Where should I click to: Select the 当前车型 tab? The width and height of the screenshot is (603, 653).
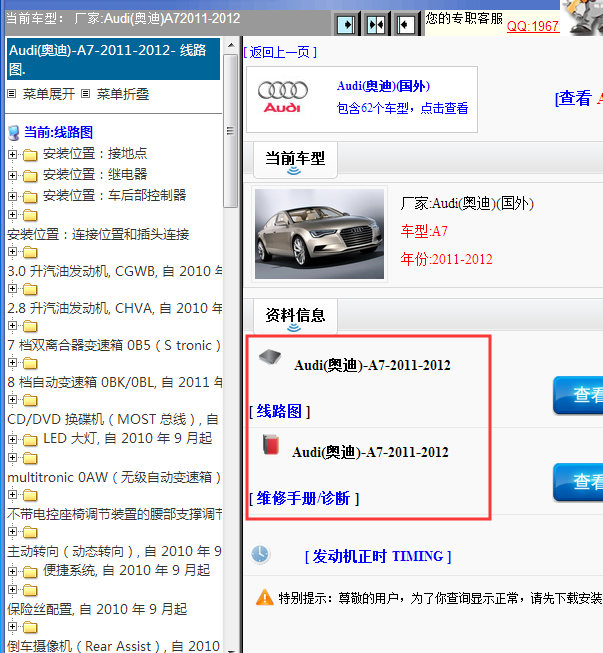tap(295, 160)
